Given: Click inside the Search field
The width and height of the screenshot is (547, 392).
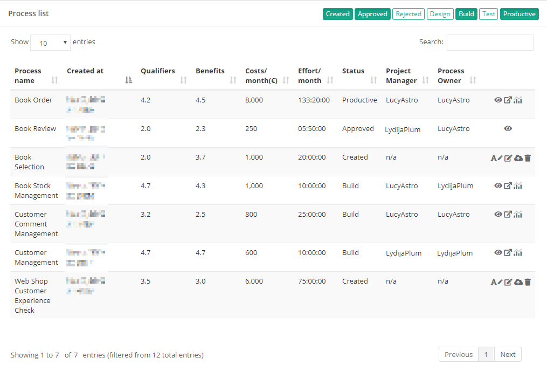Looking at the screenshot, I should [489, 42].
